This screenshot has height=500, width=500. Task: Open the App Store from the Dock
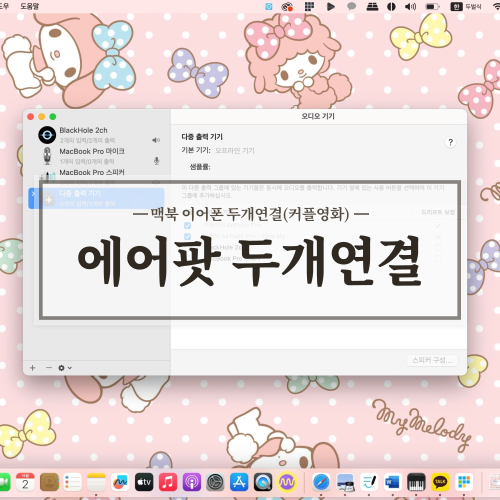pyautogui.click(x=239, y=482)
